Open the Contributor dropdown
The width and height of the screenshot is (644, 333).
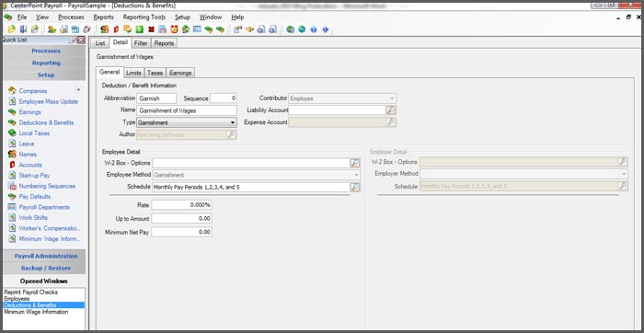[x=392, y=98]
